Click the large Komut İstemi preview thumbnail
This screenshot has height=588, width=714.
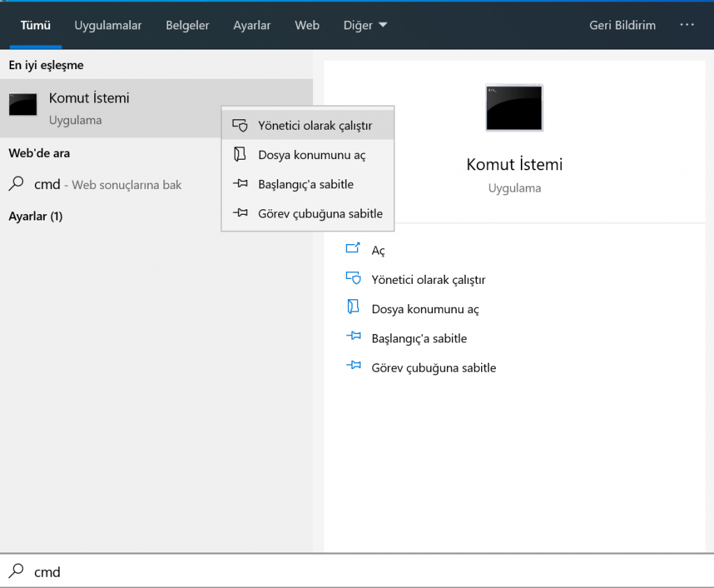click(514, 107)
